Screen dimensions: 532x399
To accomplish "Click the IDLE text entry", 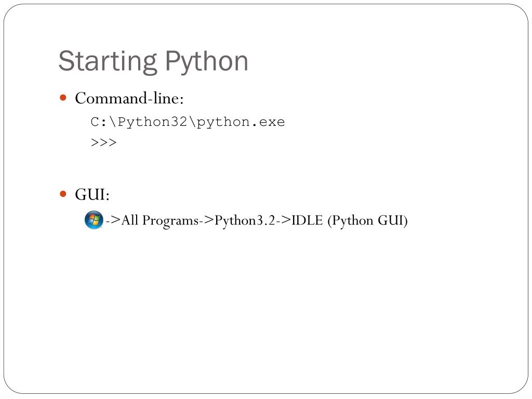I will coord(307,220).
